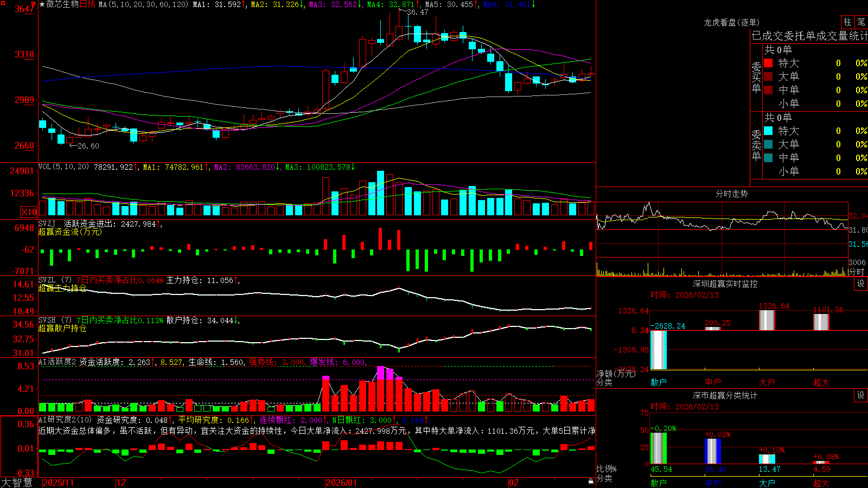The height and width of the screenshot is (488, 868).
Task: Click the dark red 大单 buy-order swatch
Action: pos(768,76)
